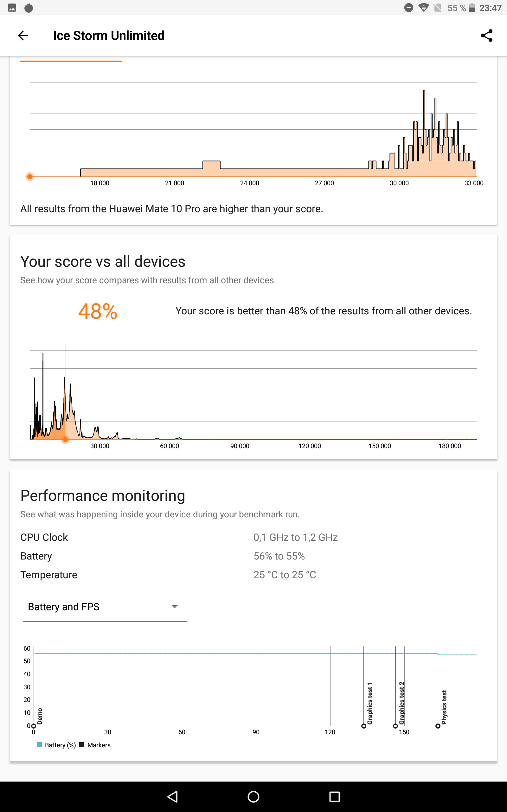
Task: Tap the image notification icon in status bar
Action: (12, 8)
